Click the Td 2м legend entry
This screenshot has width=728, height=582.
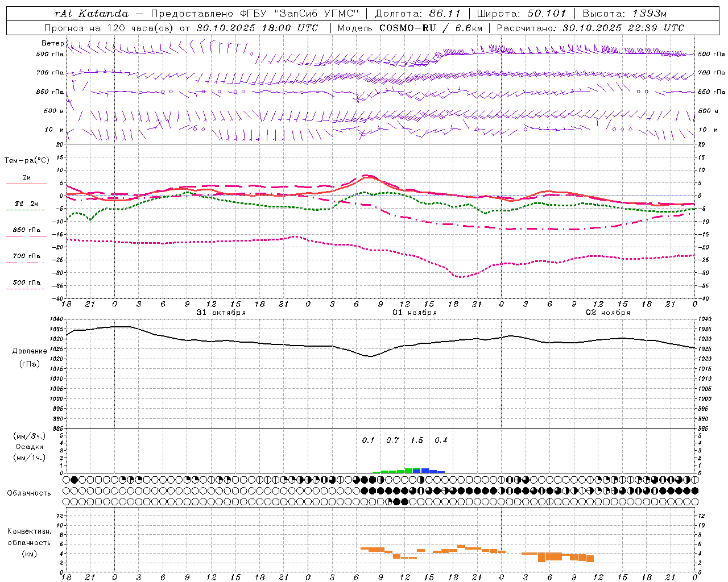coord(26,203)
